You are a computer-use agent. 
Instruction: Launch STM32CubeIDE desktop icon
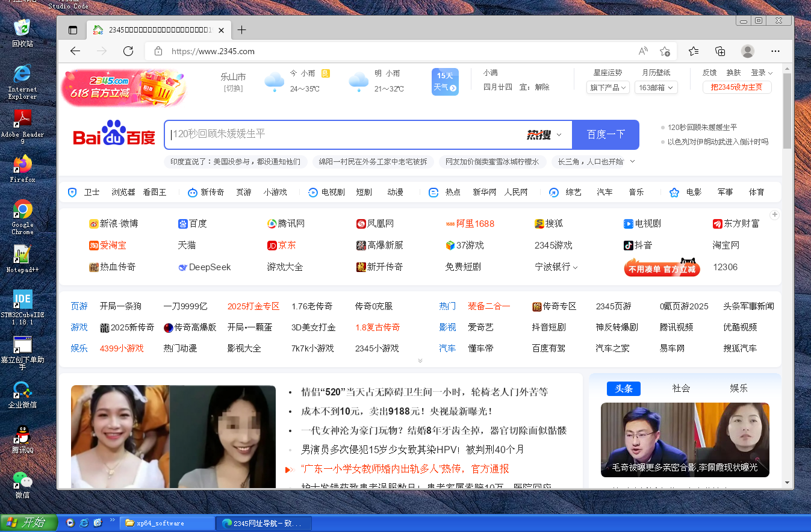coord(22,307)
